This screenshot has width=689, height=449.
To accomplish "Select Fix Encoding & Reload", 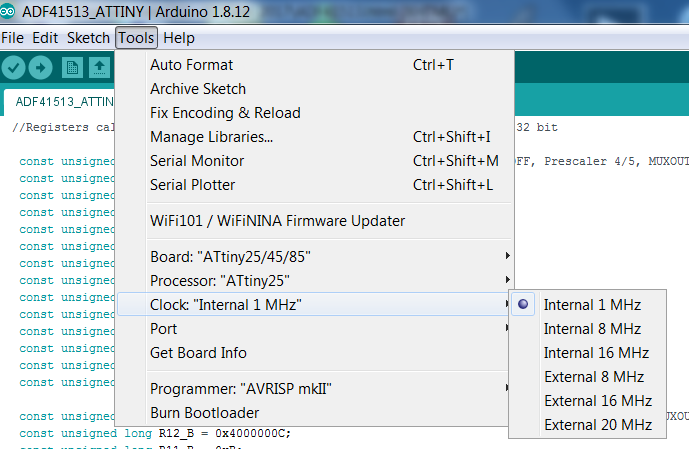I will point(314,113).
